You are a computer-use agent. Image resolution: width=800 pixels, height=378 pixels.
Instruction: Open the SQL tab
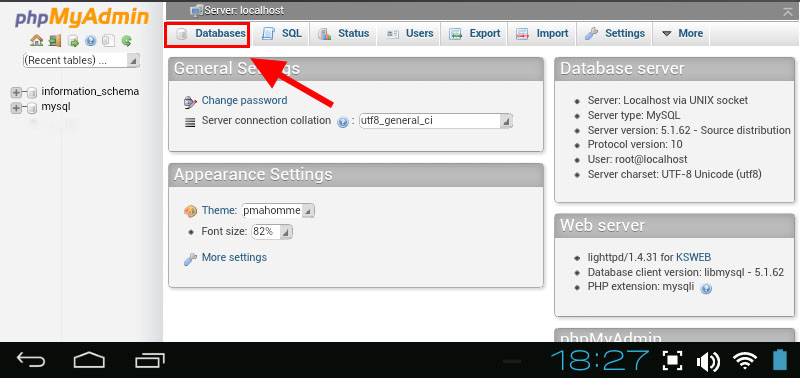(282, 34)
